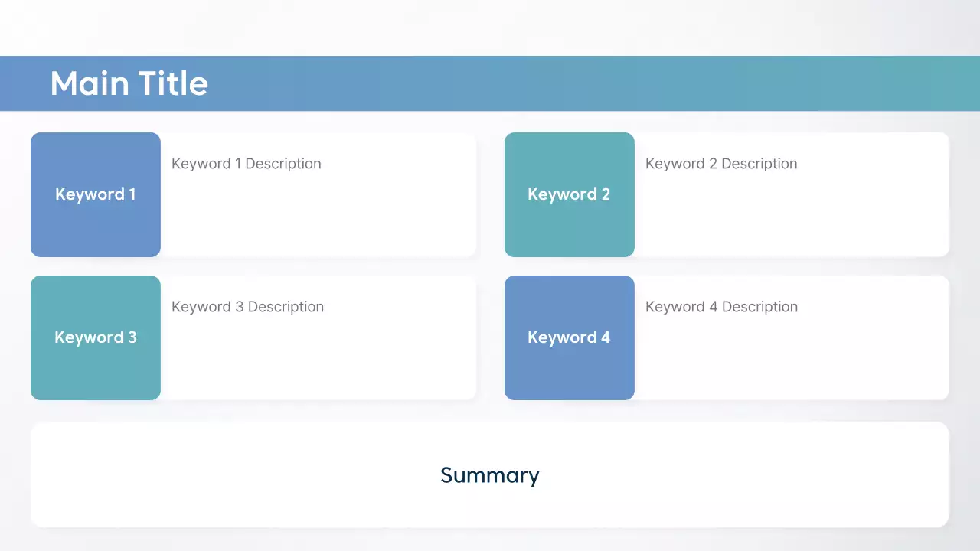This screenshot has width=980, height=551.
Task: Click the Keyword 3 Description text
Action: point(247,307)
